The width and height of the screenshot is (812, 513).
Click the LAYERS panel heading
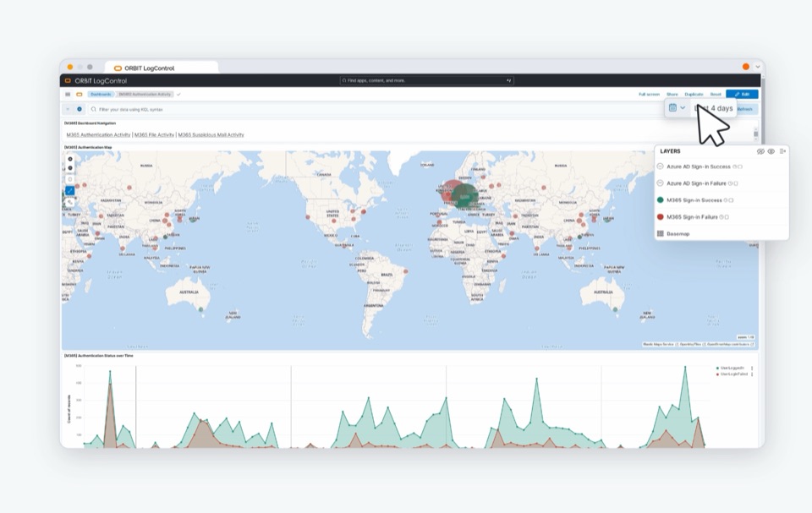pyautogui.click(x=670, y=151)
